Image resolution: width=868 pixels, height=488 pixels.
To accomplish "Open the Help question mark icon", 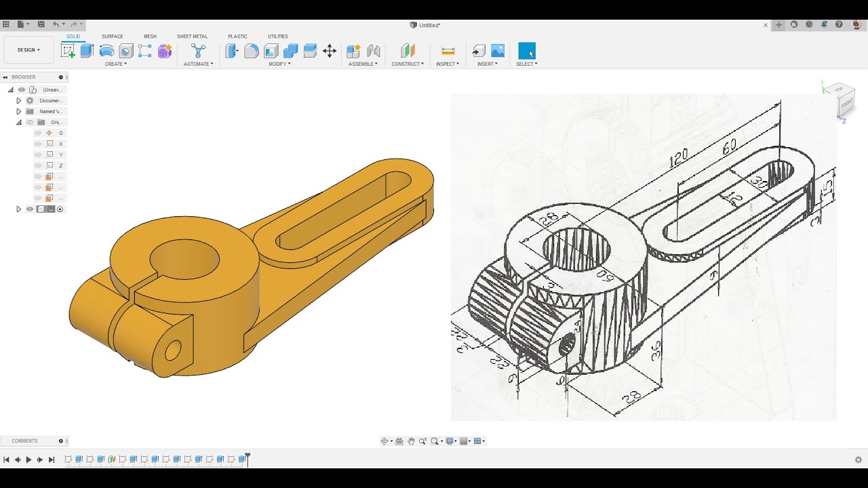I will click(x=839, y=24).
